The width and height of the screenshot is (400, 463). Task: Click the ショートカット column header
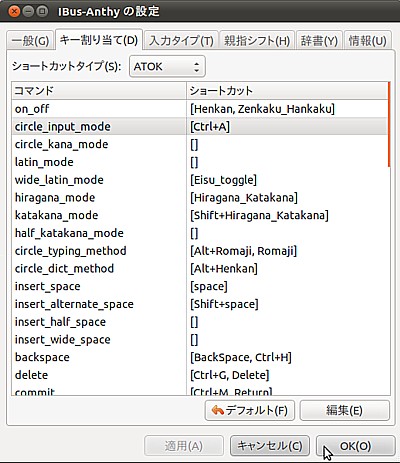click(x=287, y=91)
